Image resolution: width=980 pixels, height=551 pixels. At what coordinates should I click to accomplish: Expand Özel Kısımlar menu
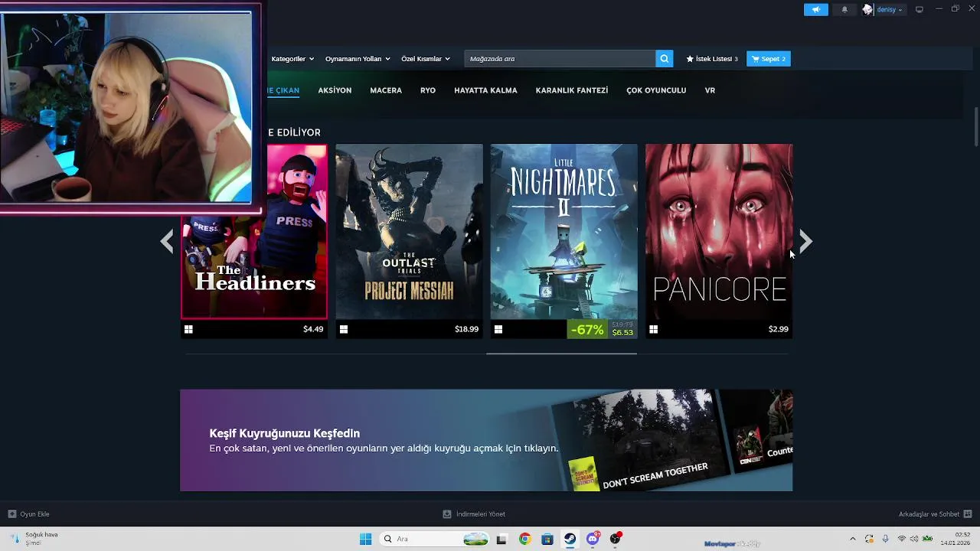(426, 59)
